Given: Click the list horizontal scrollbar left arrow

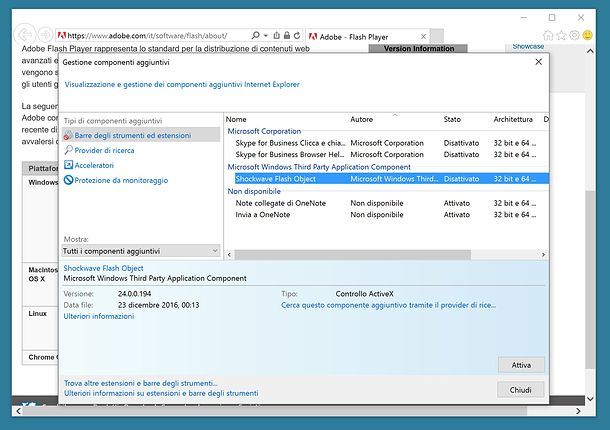Looking at the screenshot, I should [x=230, y=254].
